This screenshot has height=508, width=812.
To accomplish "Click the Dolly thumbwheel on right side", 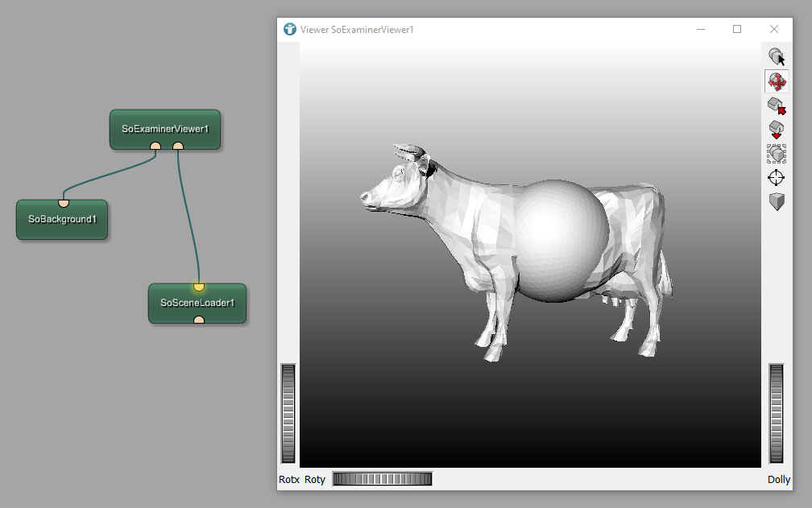I will pyautogui.click(x=776, y=413).
